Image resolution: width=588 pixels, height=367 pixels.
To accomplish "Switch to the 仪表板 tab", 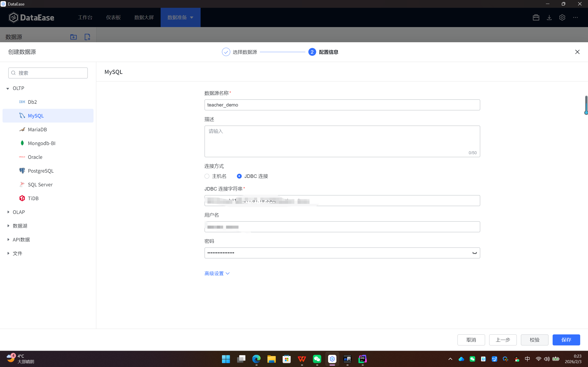I will pos(113,17).
